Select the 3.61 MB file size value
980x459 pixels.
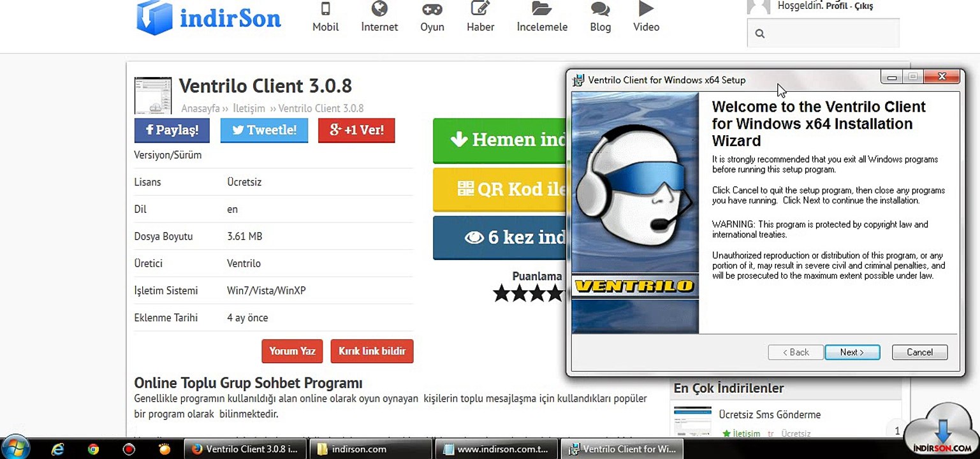tap(244, 237)
